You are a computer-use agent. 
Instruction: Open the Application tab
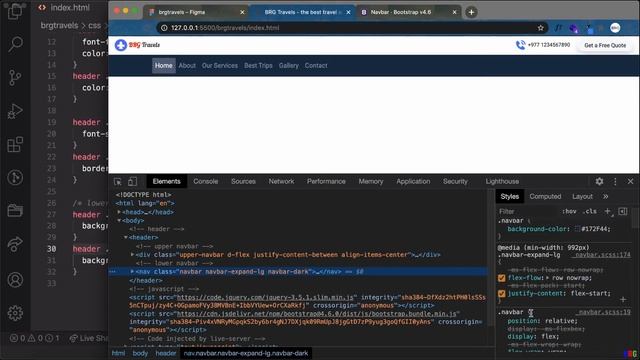click(413, 181)
